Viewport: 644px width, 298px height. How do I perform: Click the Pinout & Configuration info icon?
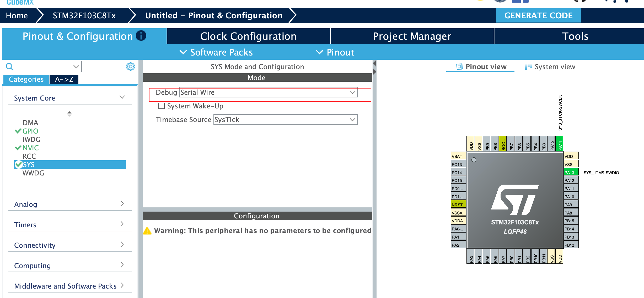[x=141, y=36]
